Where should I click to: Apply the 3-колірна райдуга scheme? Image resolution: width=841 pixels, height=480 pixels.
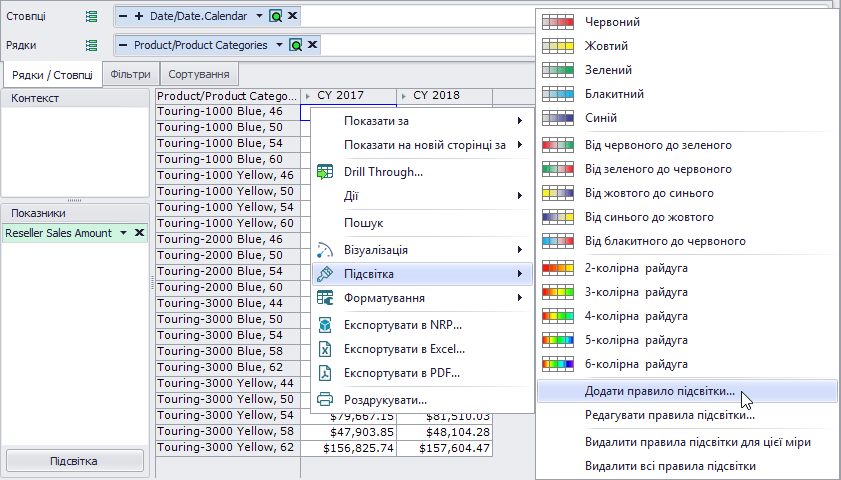click(687, 292)
